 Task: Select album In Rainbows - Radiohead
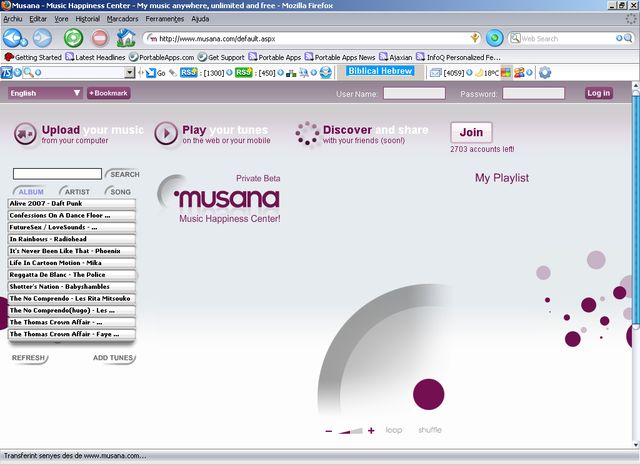(72, 239)
